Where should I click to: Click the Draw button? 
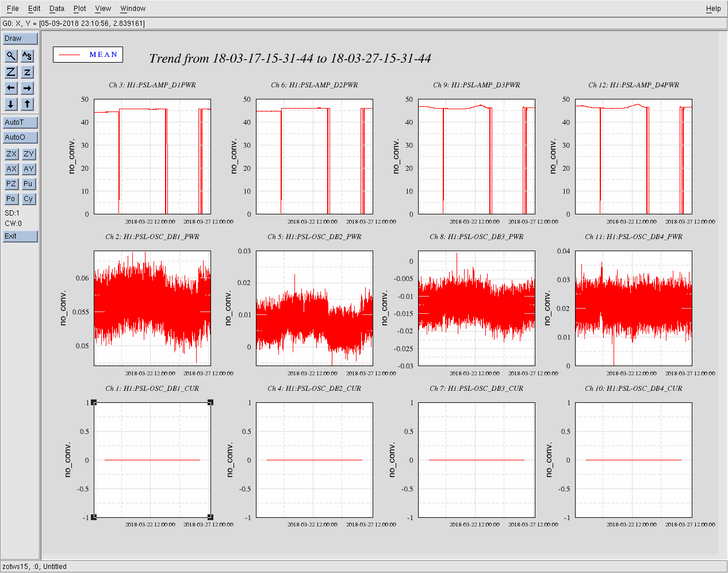[20, 39]
